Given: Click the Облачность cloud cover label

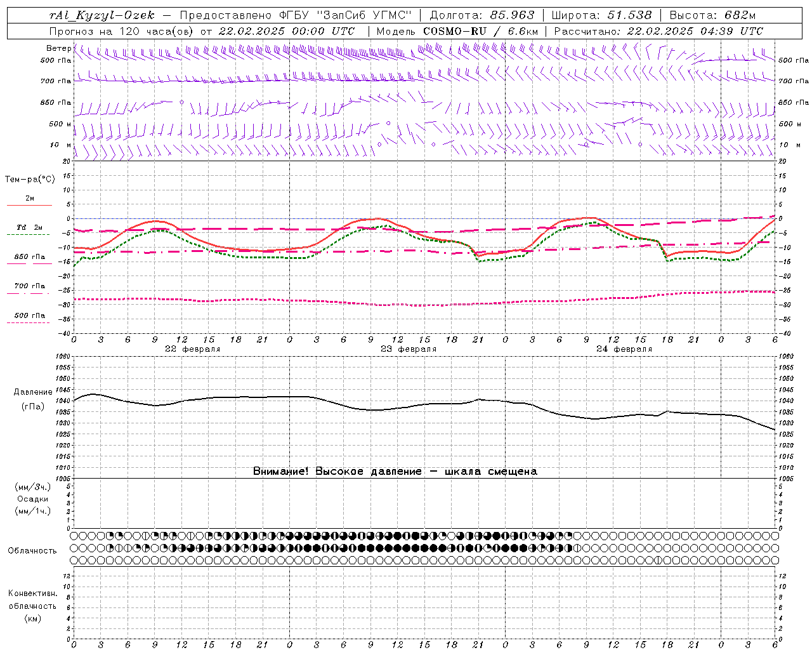Looking at the screenshot, I should coord(32,551).
